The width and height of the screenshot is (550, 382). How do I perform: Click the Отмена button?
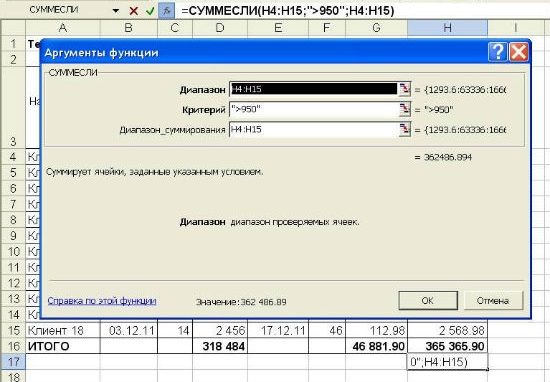pos(493,301)
